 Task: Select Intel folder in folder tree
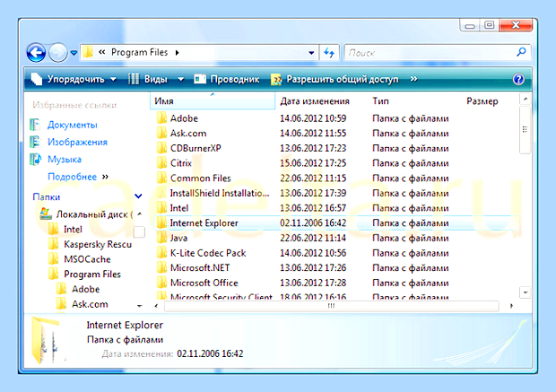pyautogui.click(x=73, y=230)
